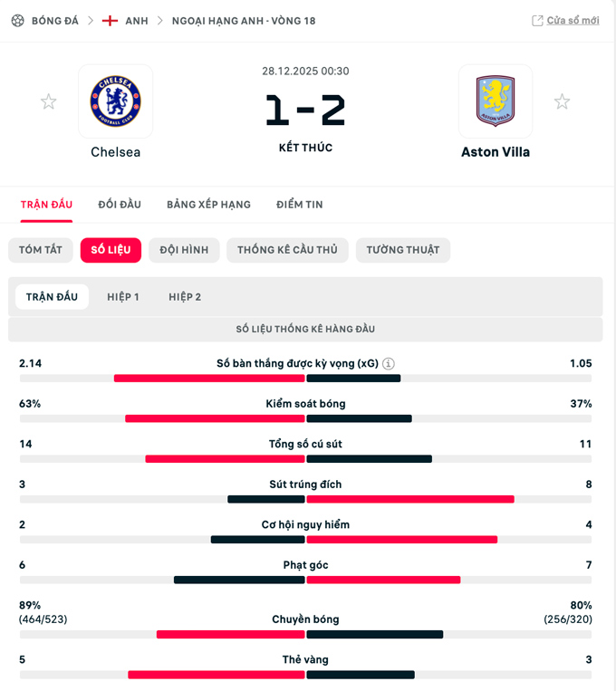Screen dimensions: 616x691
Task: Switch to the Đối đầu tab
Action: (120, 205)
